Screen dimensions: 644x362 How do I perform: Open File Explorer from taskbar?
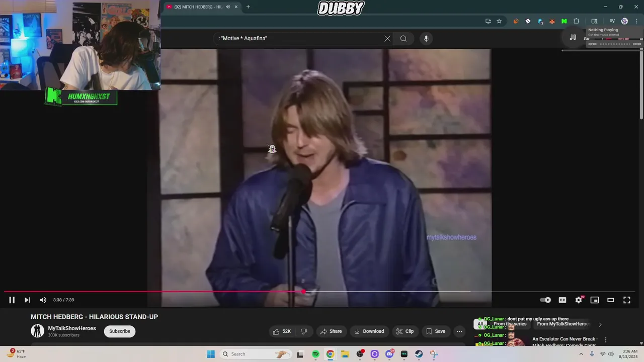point(345,354)
